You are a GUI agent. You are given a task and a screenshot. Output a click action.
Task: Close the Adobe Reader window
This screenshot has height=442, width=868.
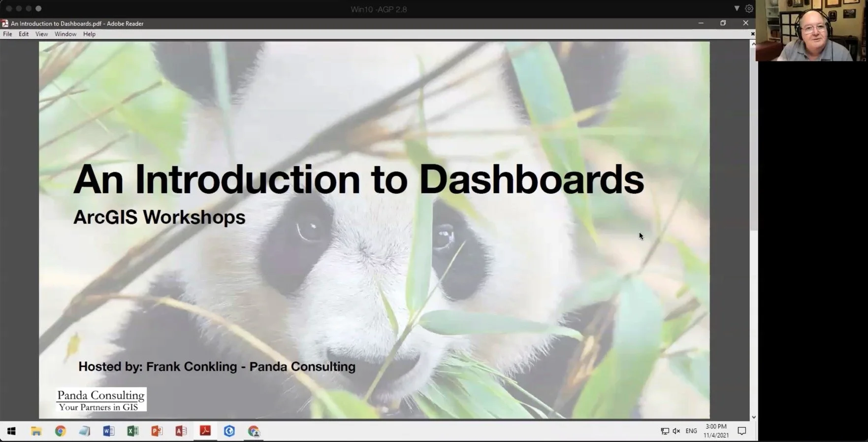click(745, 23)
